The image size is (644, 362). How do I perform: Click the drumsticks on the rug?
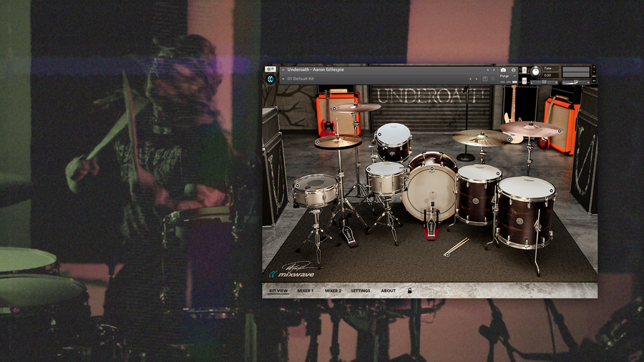(455, 247)
